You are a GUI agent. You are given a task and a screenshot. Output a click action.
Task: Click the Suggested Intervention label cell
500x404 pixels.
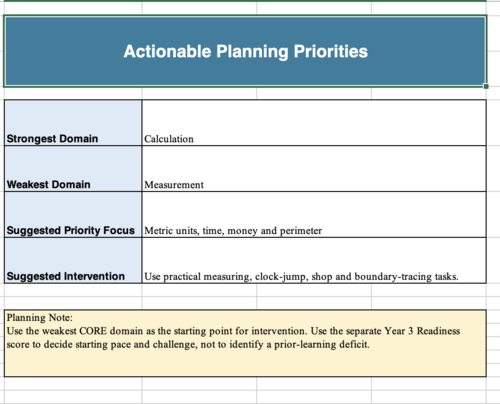pos(73,261)
